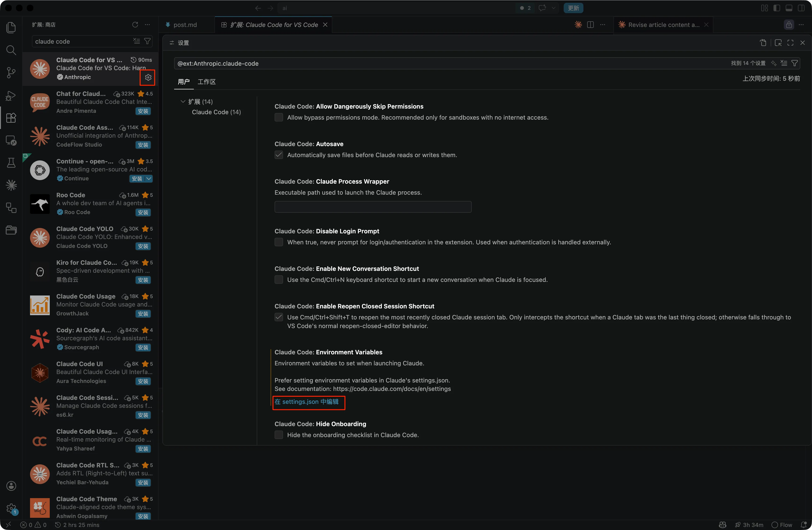Split the editor to the right
Viewport: 812px width, 530px height.
(x=590, y=25)
